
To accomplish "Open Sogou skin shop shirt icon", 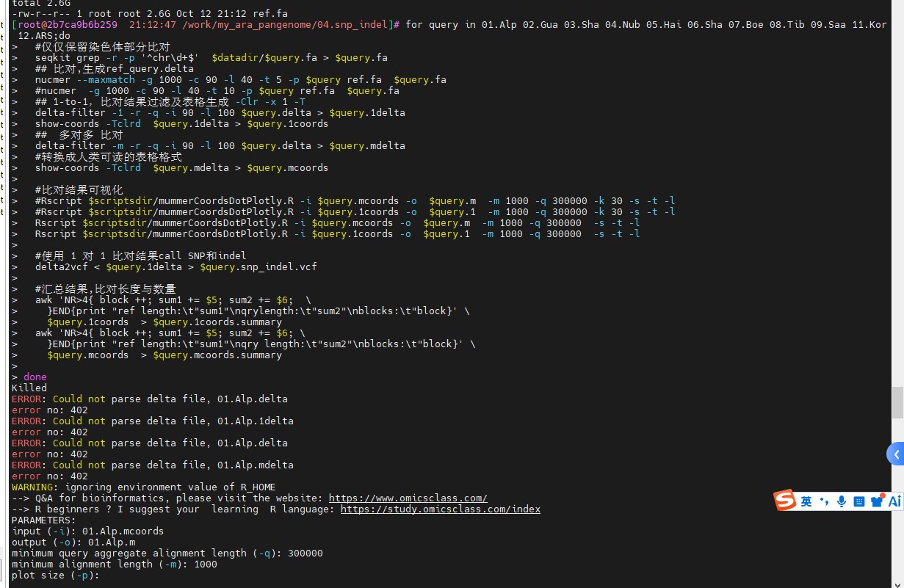I will (877, 501).
